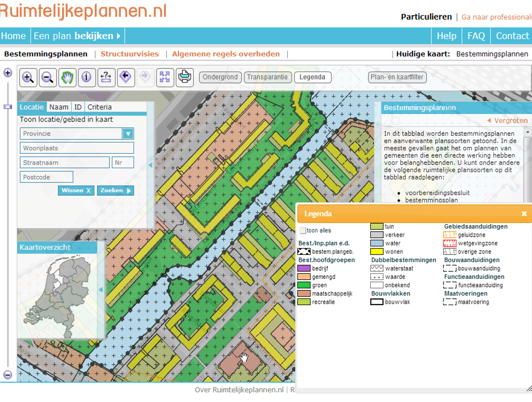Switch to the Criteria tab

(x=99, y=107)
